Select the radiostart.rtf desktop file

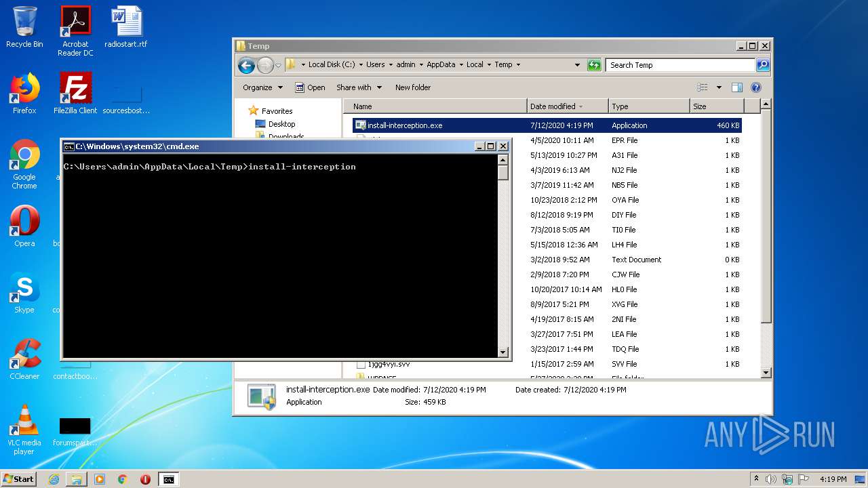(126, 27)
